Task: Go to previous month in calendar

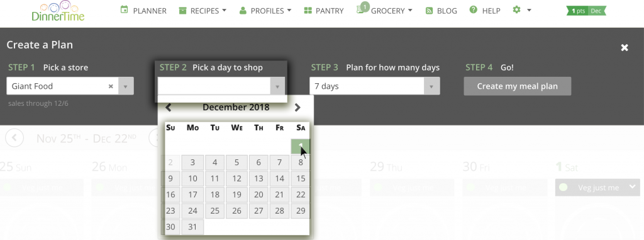Action: 169,108
